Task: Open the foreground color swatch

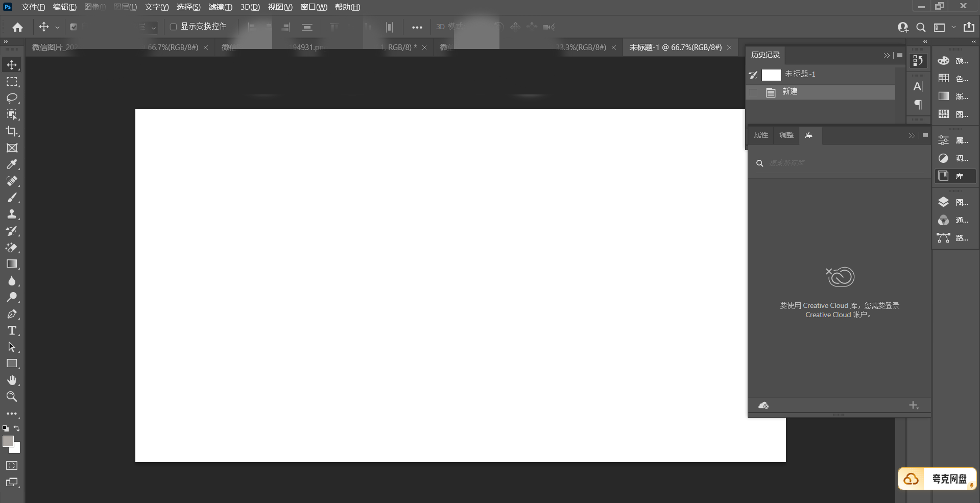Action: 8,441
